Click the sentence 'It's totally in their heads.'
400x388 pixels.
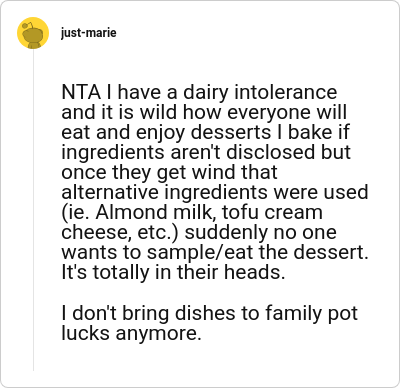(x=173, y=272)
